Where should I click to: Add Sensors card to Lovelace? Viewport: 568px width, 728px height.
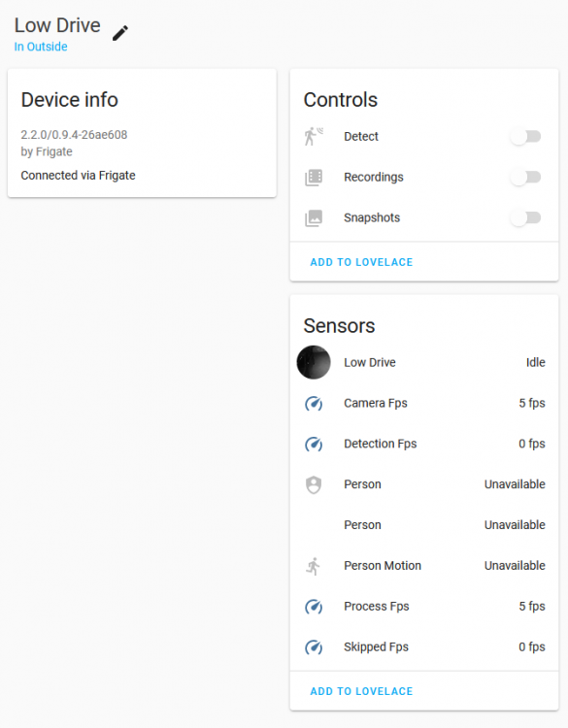point(361,691)
